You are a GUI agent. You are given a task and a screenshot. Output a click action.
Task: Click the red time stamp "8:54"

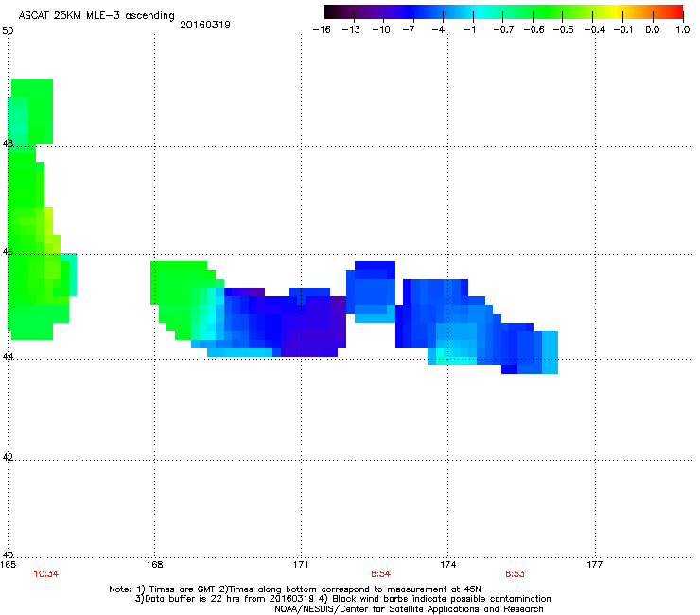(381, 574)
